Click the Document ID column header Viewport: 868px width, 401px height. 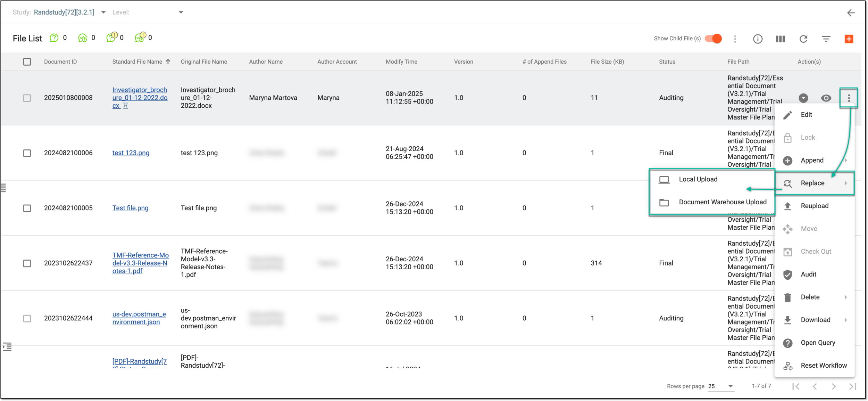coord(60,62)
